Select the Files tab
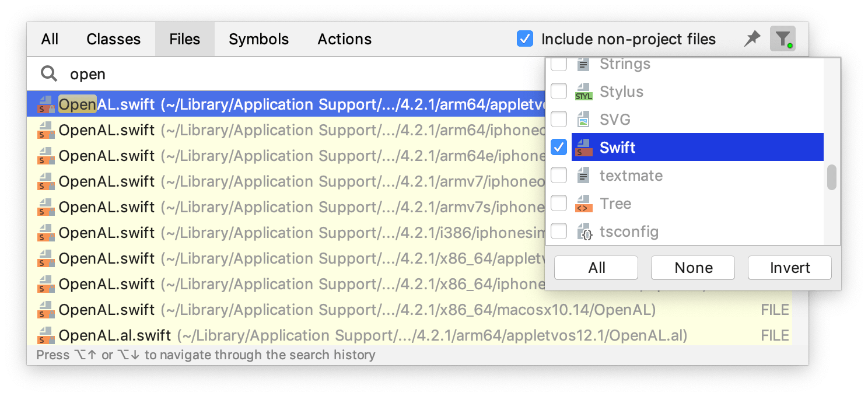Image resolution: width=868 pixels, height=396 pixels. tap(185, 39)
